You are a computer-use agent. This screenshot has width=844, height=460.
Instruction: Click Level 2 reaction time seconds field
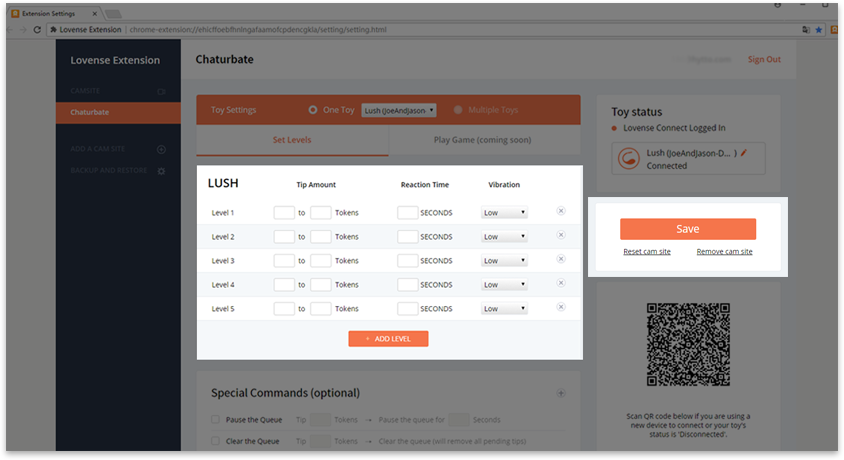pos(407,237)
